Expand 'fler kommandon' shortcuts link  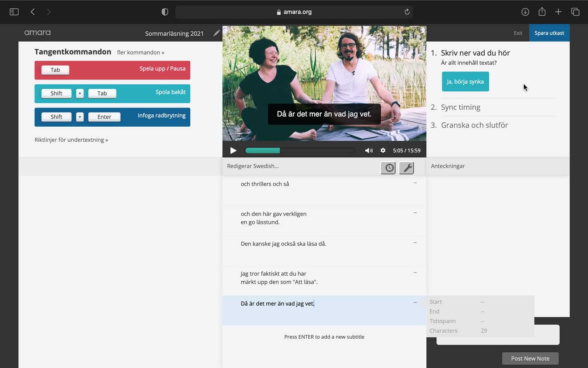click(140, 52)
